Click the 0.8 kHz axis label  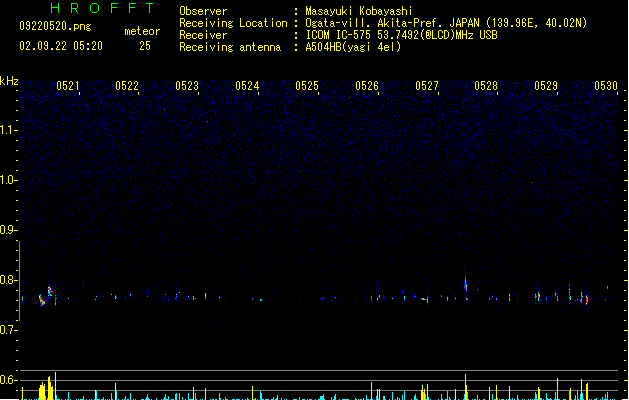(x=8, y=280)
